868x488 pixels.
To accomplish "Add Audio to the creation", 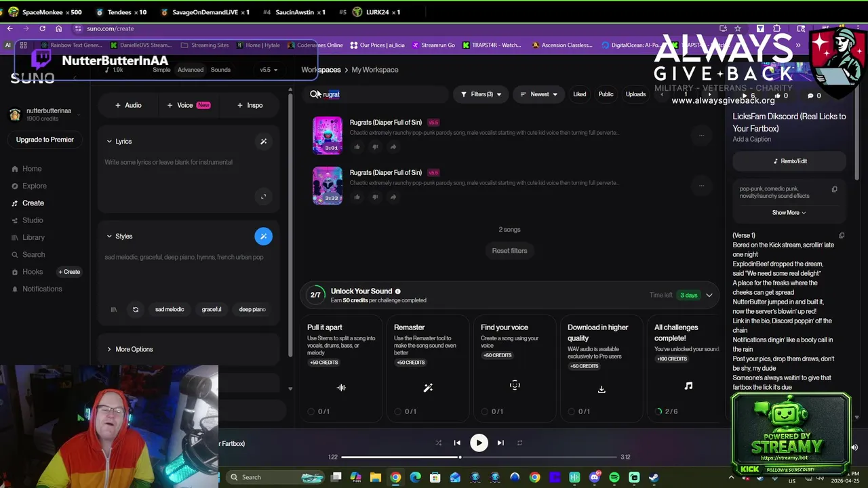I will pos(127,106).
